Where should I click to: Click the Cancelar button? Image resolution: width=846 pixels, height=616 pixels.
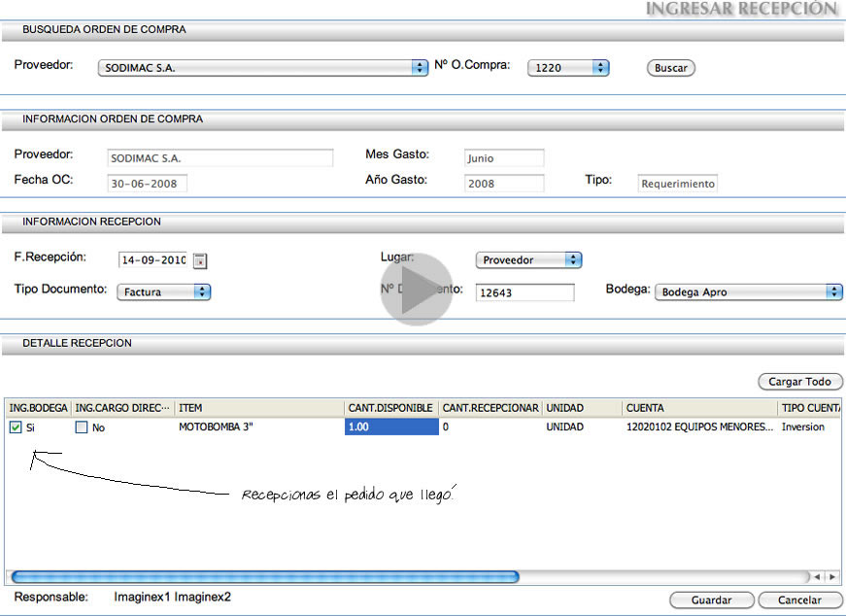[799, 599]
